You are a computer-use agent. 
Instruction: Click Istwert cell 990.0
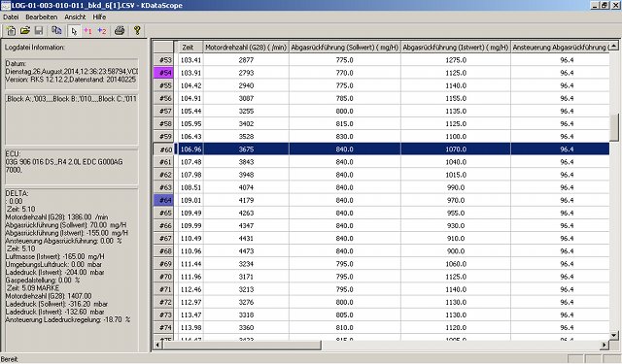[x=456, y=187]
